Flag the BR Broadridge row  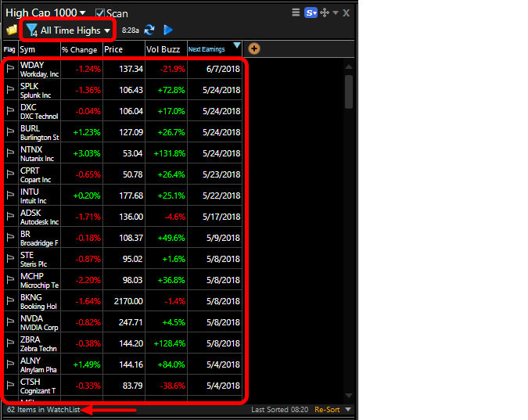[10, 238]
